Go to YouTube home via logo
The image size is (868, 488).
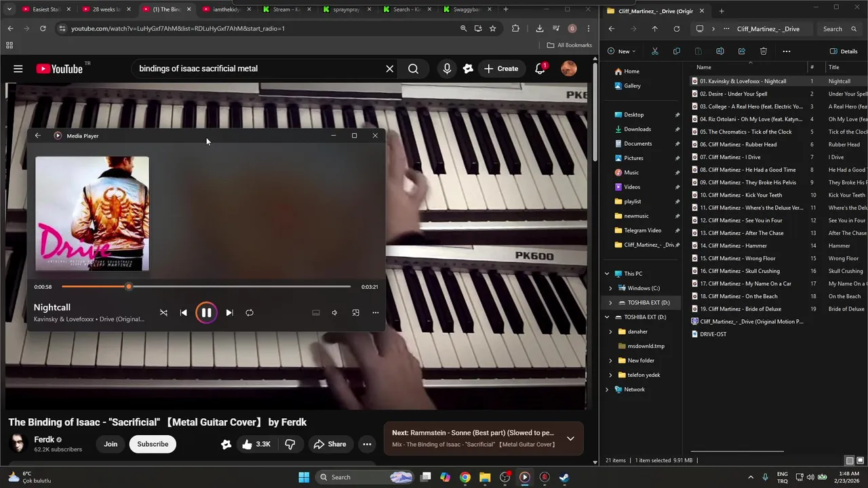(x=59, y=68)
